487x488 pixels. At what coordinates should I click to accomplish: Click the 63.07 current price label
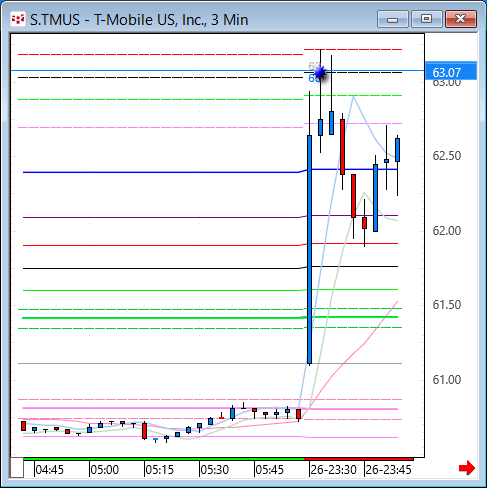click(x=451, y=72)
